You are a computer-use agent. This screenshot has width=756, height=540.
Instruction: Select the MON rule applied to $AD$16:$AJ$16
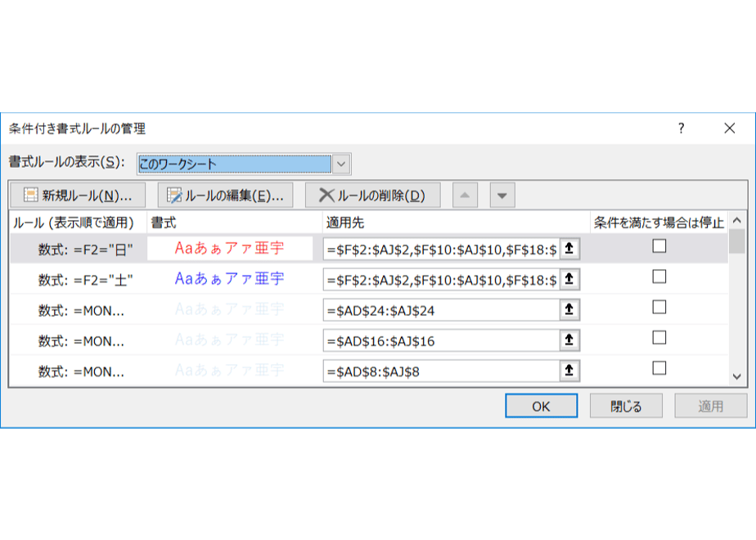(x=81, y=341)
